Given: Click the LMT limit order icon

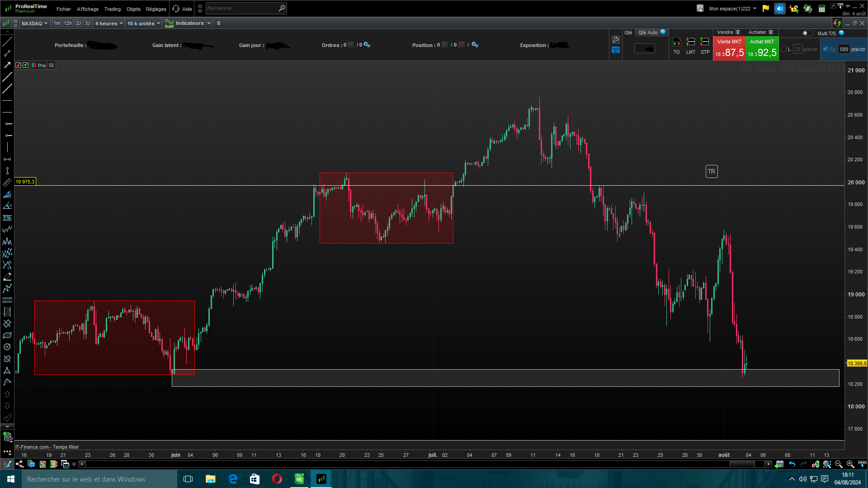Looking at the screenshot, I should 690,42.
